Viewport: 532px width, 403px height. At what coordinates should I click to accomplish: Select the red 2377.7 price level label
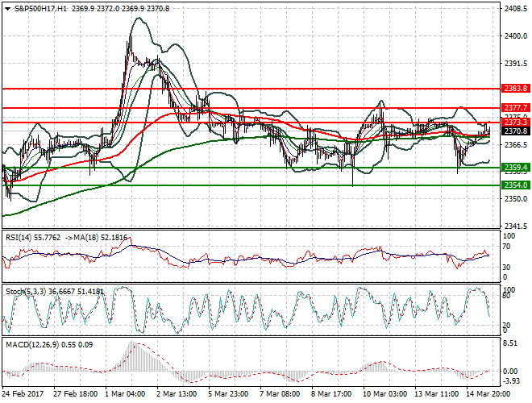pyautogui.click(x=514, y=107)
